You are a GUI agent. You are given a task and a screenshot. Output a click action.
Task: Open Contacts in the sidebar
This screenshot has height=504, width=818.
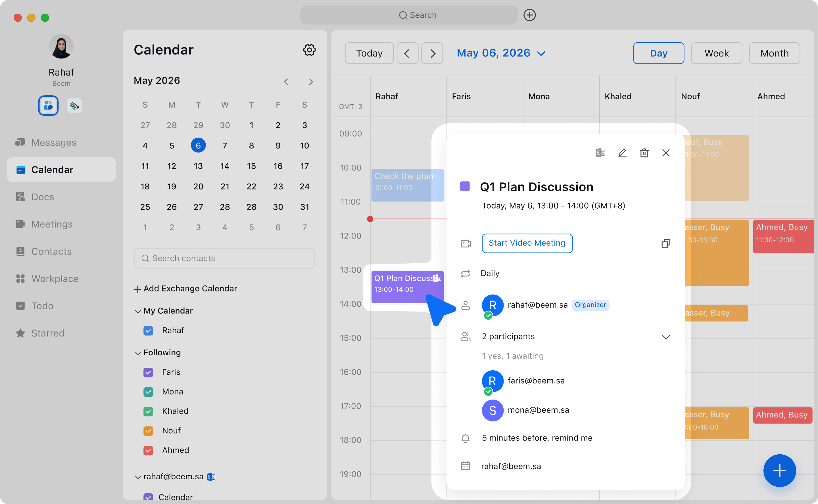coord(61,251)
